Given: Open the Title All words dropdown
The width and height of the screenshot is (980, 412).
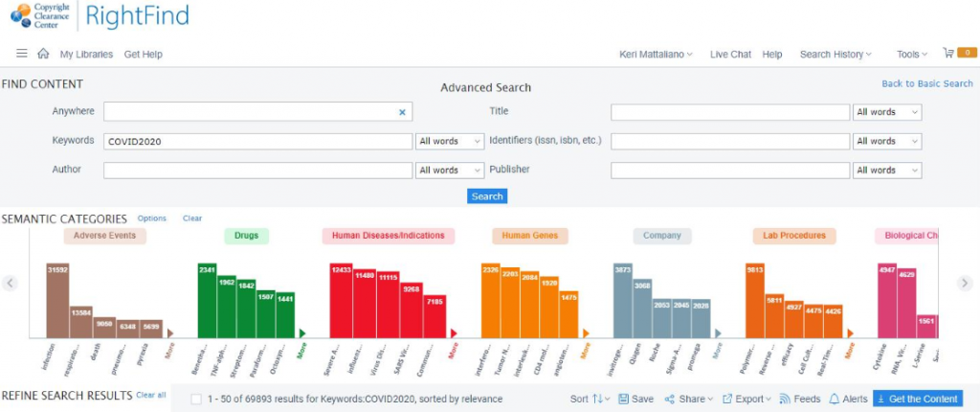Looking at the screenshot, I should pos(887,112).
